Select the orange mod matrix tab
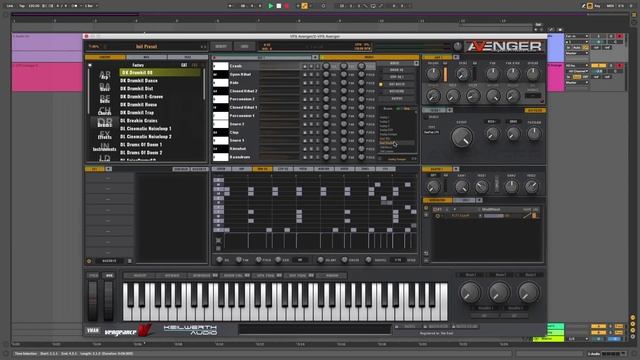 pyautogui.click(x=437, y=200)
